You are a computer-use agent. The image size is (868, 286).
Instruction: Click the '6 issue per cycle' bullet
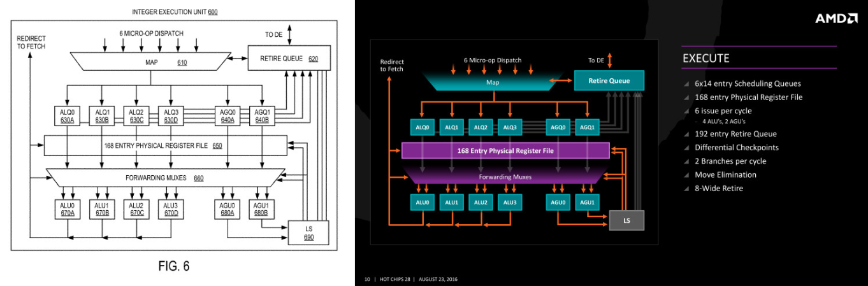coord(723,111)
